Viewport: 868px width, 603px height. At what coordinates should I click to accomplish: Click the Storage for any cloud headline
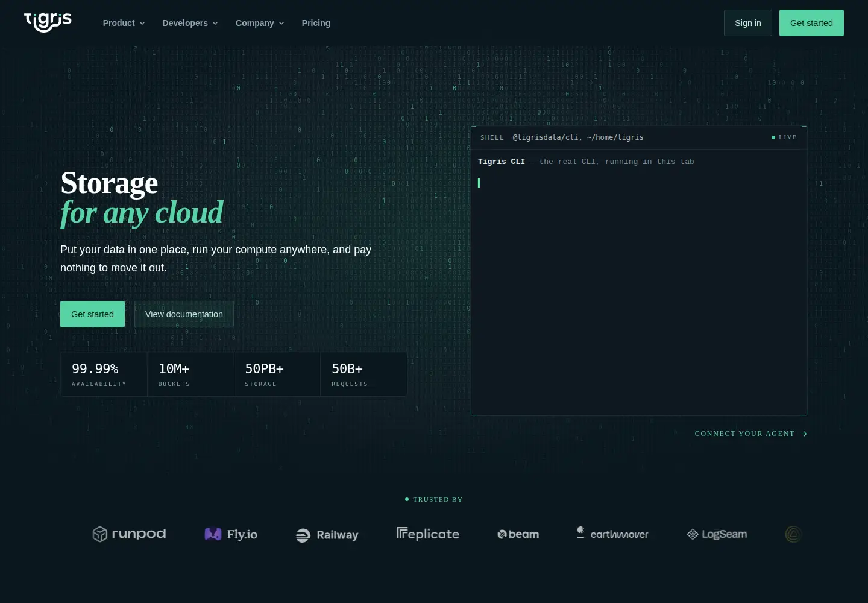pos(142,198)
